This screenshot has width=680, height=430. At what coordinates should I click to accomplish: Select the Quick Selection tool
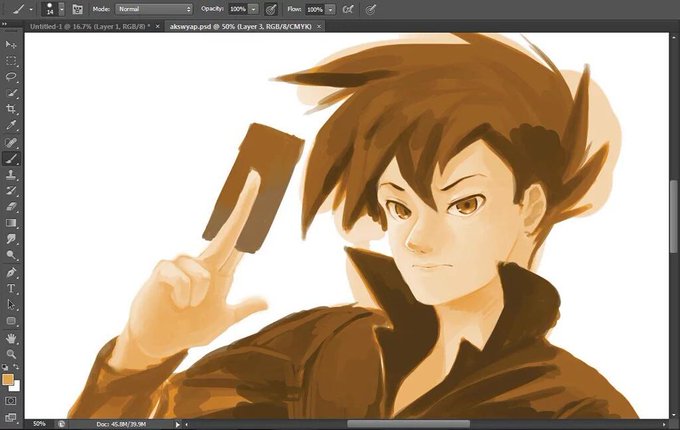tap(11, 93)
